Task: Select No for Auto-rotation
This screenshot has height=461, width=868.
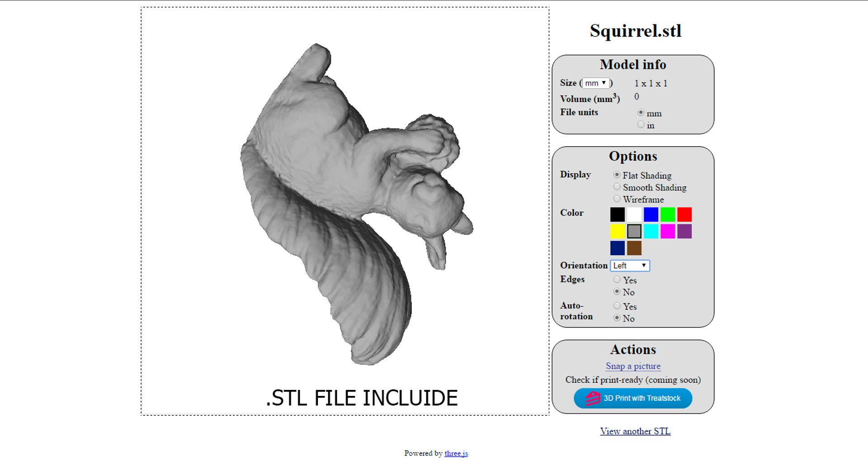Action: click(x=617, y=318)
